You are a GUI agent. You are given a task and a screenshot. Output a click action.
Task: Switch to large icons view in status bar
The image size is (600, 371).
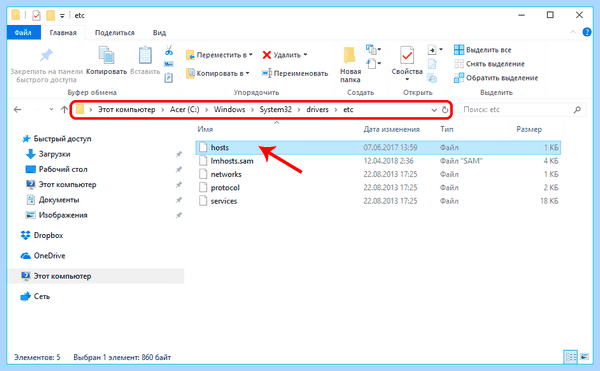click(584, 357)
